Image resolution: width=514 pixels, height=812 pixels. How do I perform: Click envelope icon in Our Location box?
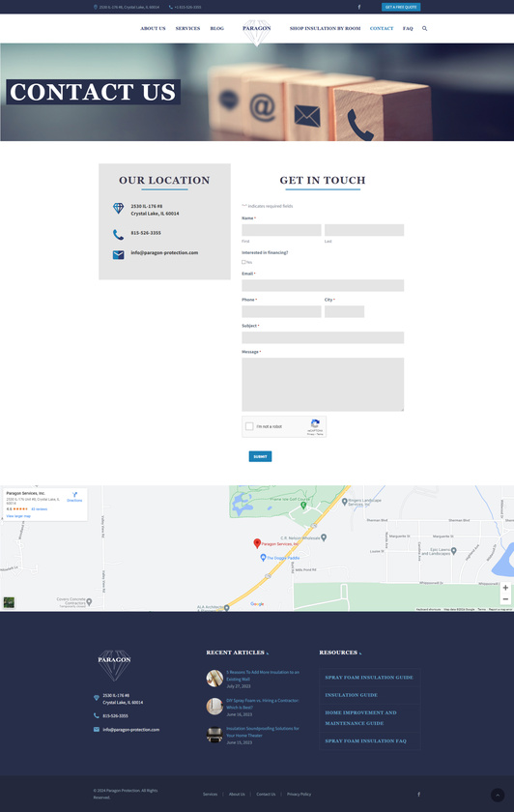coord(119,255)
